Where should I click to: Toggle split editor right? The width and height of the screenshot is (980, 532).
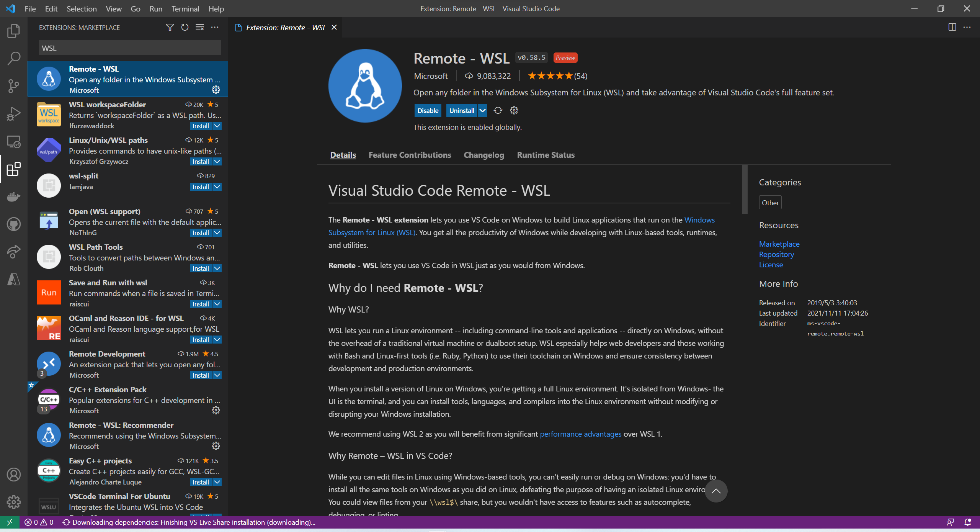[x=952, y=27]
